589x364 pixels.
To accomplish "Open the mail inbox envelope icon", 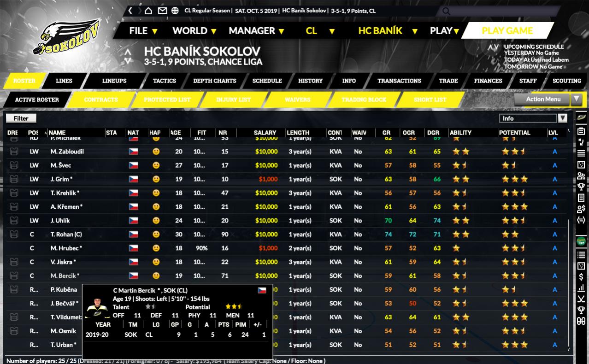I will pyautogui.click(x=162, y=11).
